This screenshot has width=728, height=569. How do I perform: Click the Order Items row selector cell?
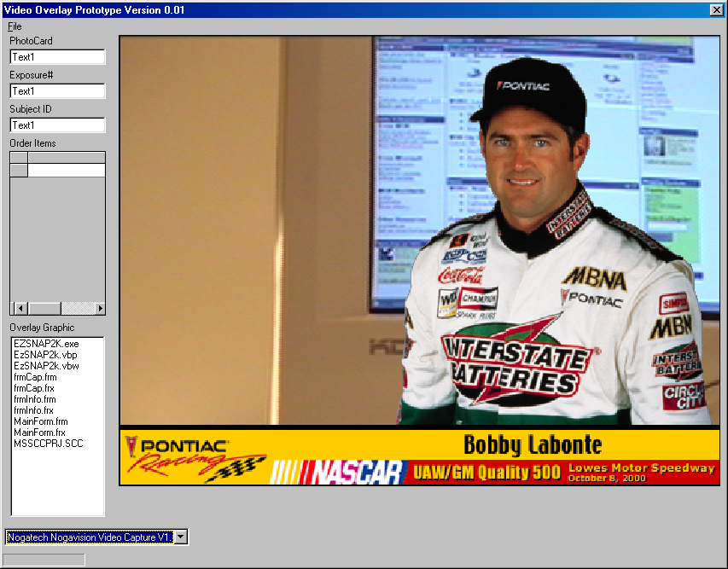click(19, 171)
